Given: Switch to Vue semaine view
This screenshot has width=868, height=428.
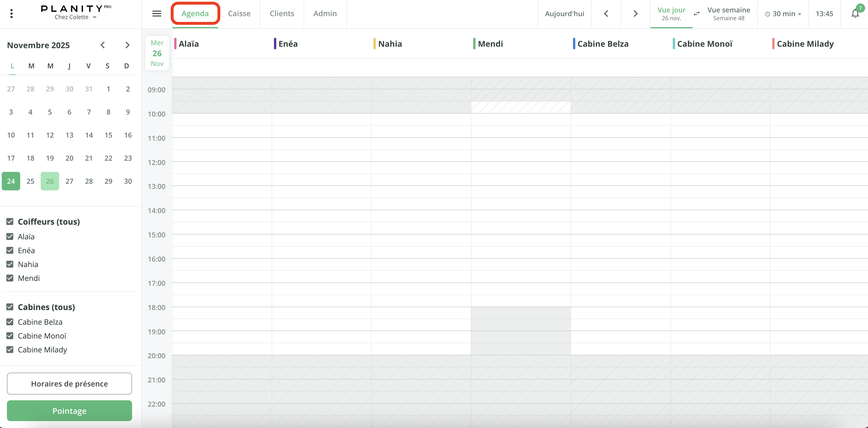Looking at the screenshot, I should (728, 14).
